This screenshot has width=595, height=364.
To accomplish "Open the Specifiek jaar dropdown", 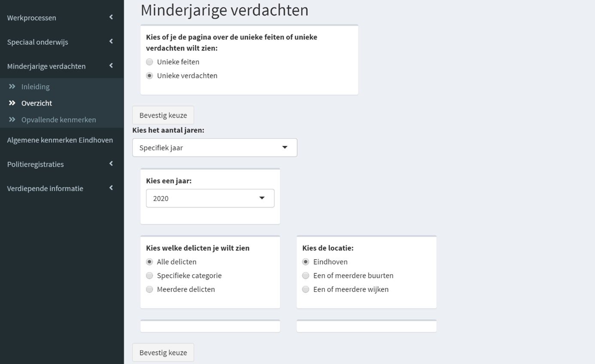I will [214, 148].
